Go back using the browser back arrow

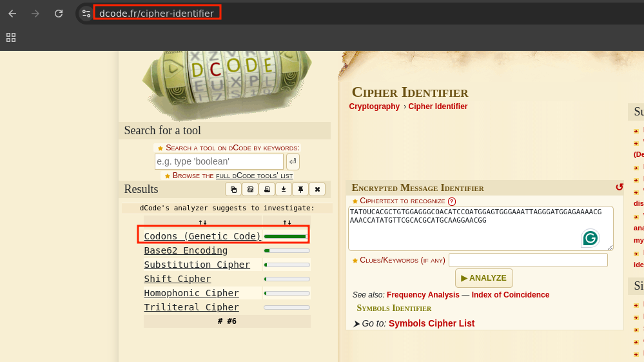12,14
